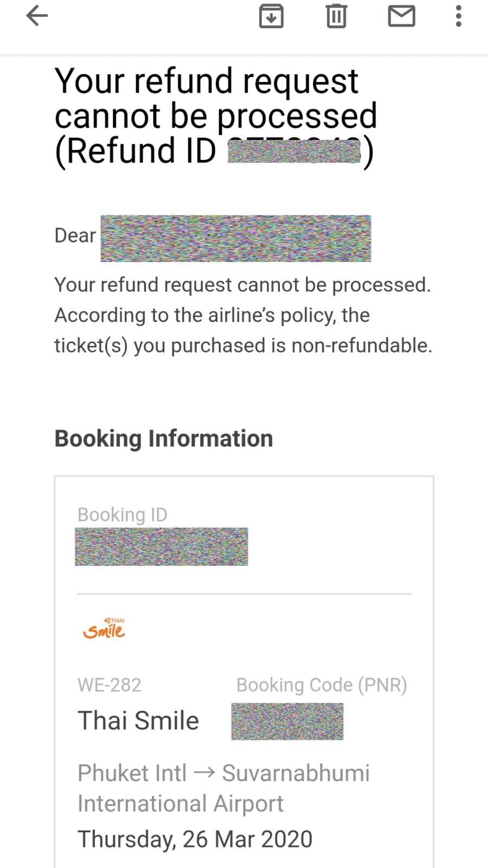Screen dimensions: 488x868
Task: Tap the route arrow between airports
Action: (204, 773)
